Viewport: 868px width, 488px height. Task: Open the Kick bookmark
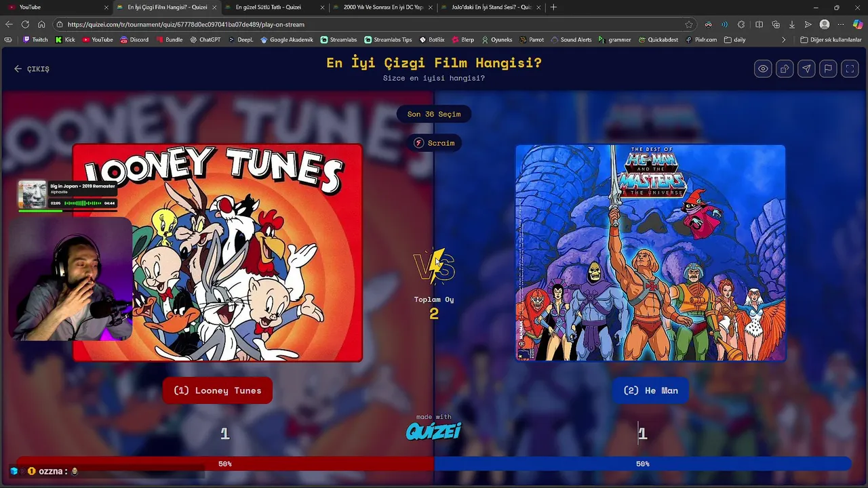(x=65, y=40)
